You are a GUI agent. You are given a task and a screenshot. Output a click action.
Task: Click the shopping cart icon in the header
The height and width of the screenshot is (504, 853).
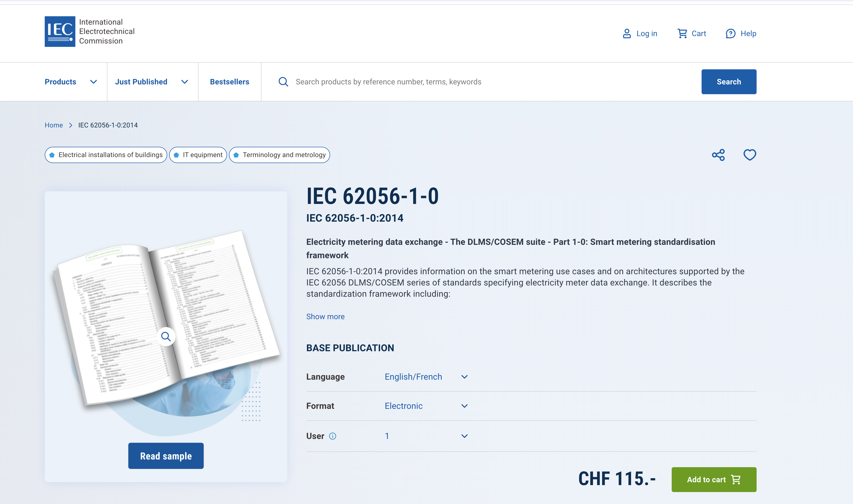[x=682, y=34]
